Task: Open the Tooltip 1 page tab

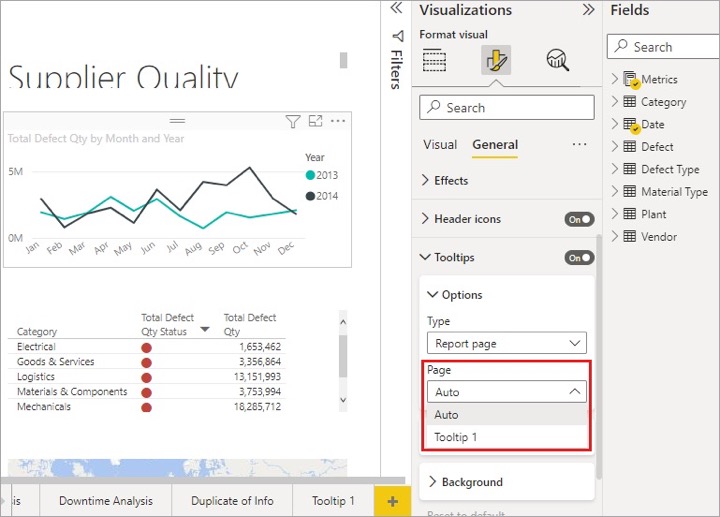Action: (x=333, y=501)
